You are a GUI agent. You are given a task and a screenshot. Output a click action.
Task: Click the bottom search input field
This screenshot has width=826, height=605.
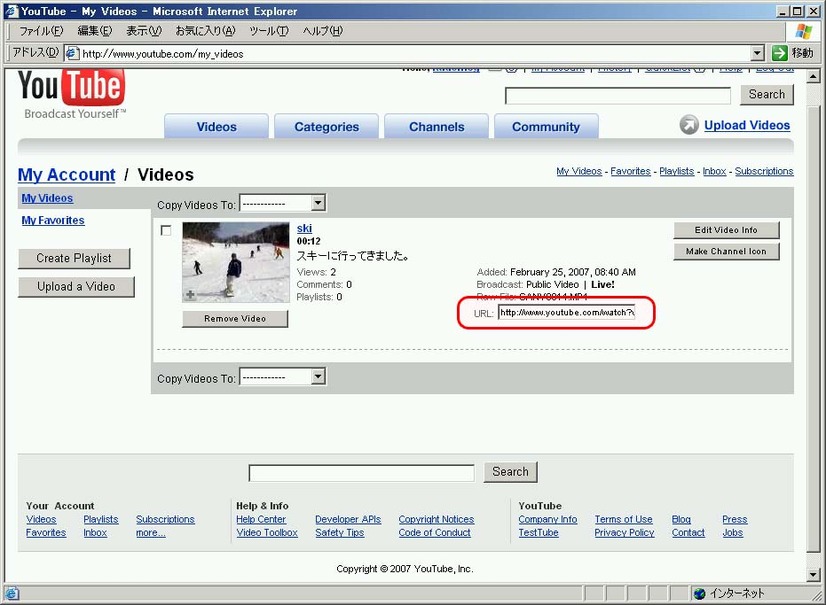pos(361,473)
